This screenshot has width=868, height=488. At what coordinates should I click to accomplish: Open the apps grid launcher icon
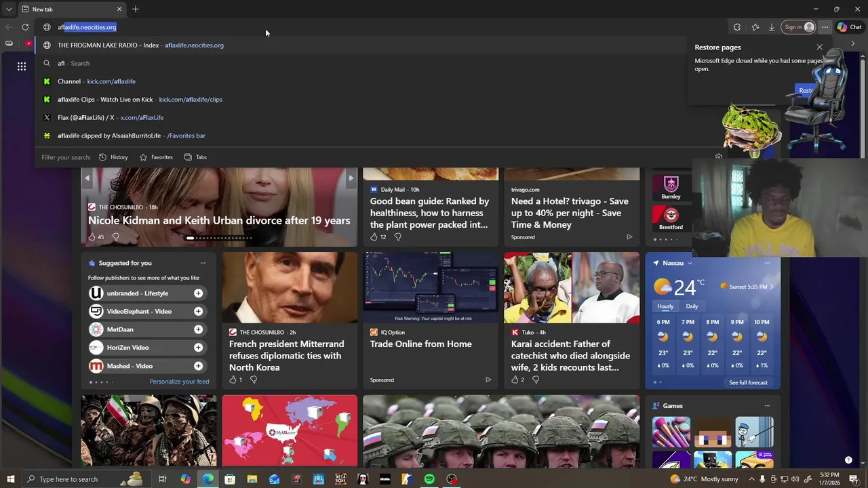coord(22,66)
